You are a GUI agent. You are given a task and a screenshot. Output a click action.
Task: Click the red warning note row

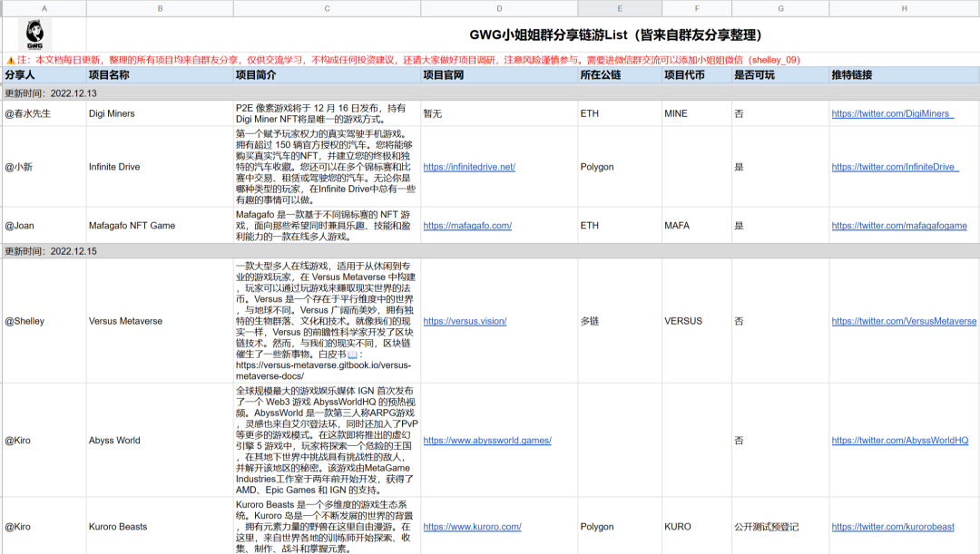pos(491,60)
